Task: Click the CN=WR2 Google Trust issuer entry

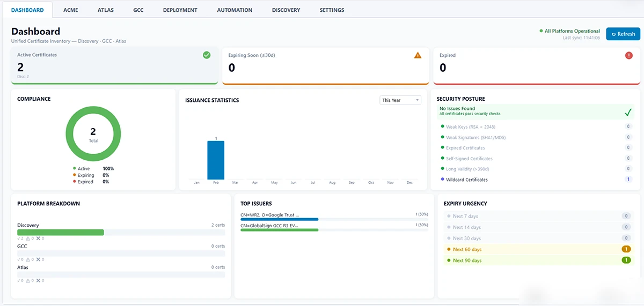Action: click(x=269, y=215)
